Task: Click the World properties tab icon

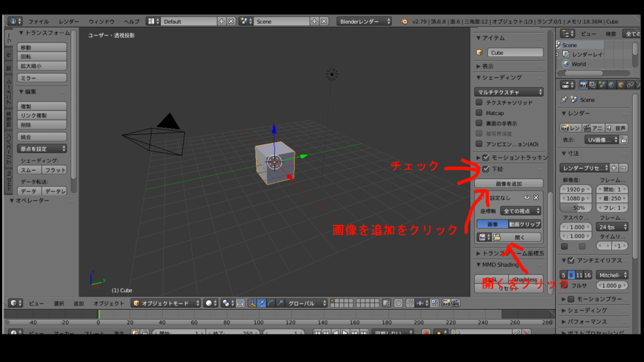Action: pyautogui.click(x=612, y=85)
